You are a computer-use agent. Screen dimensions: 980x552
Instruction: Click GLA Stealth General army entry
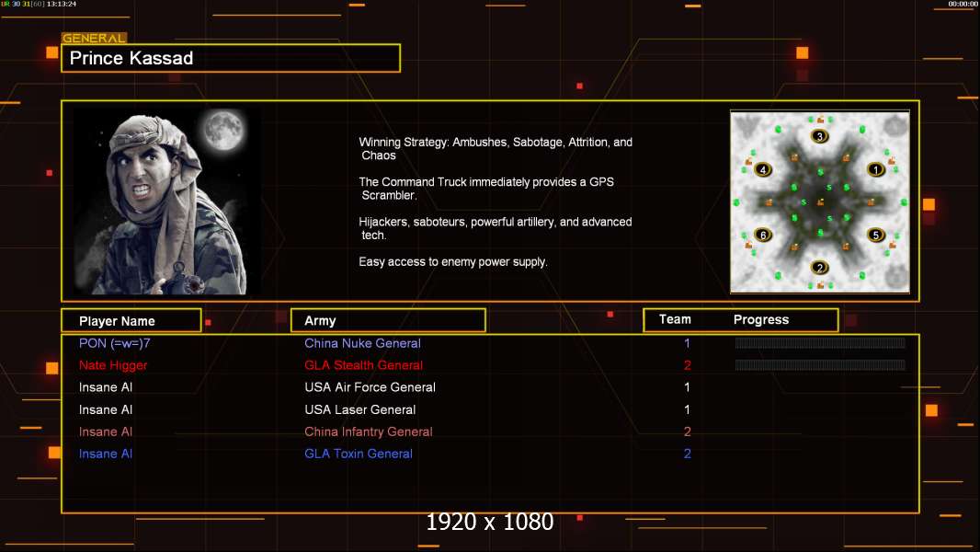tap(364, 365)
